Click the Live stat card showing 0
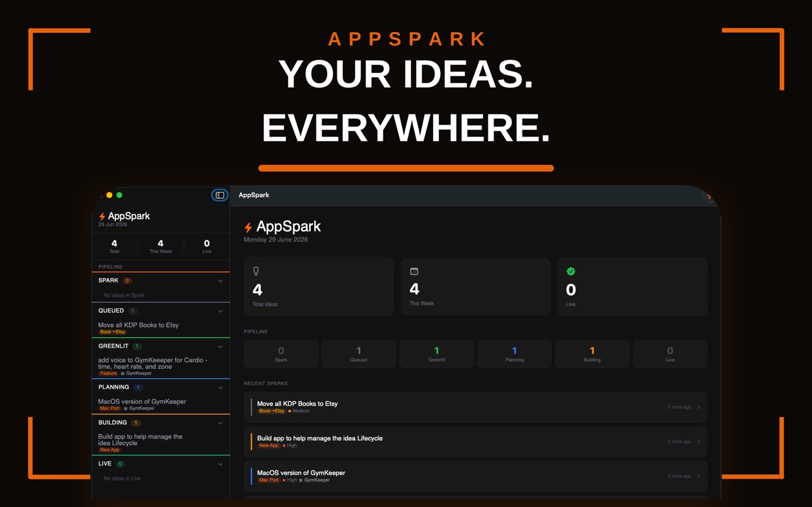The image size is (812, 507). 632,286
